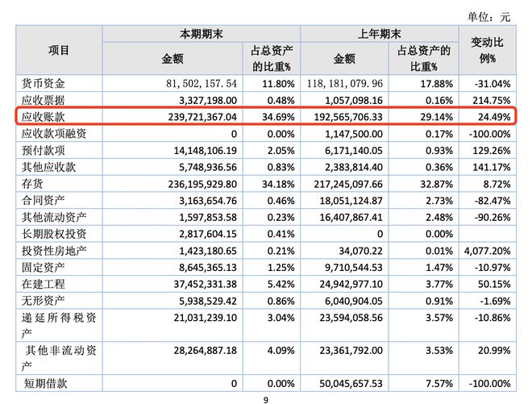The height and width of the screenshot is (404, 532).
Task: Click the 214.75% change value
Action: pos(491,101)
